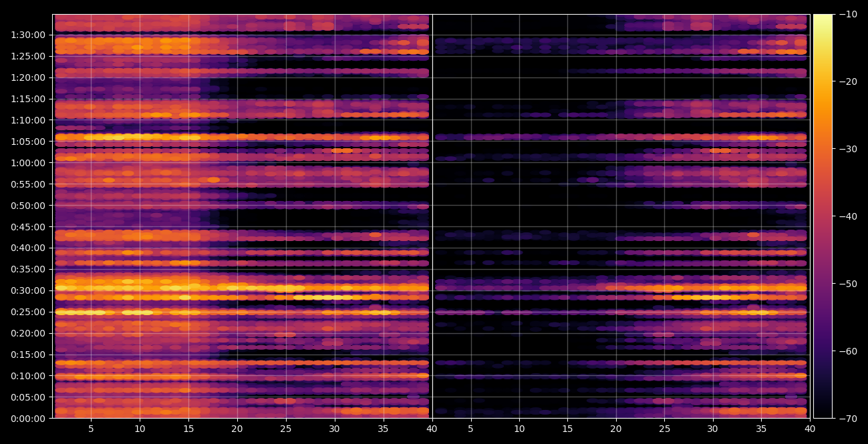Click the −70 colorbar tick label
The width and height of the screenshot is (868, 444).
848,419
